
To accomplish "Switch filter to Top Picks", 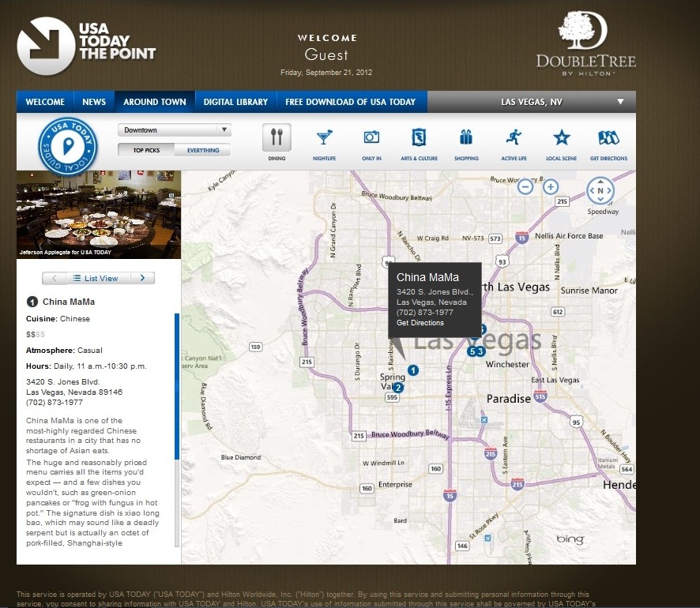I will coord(146,150).
